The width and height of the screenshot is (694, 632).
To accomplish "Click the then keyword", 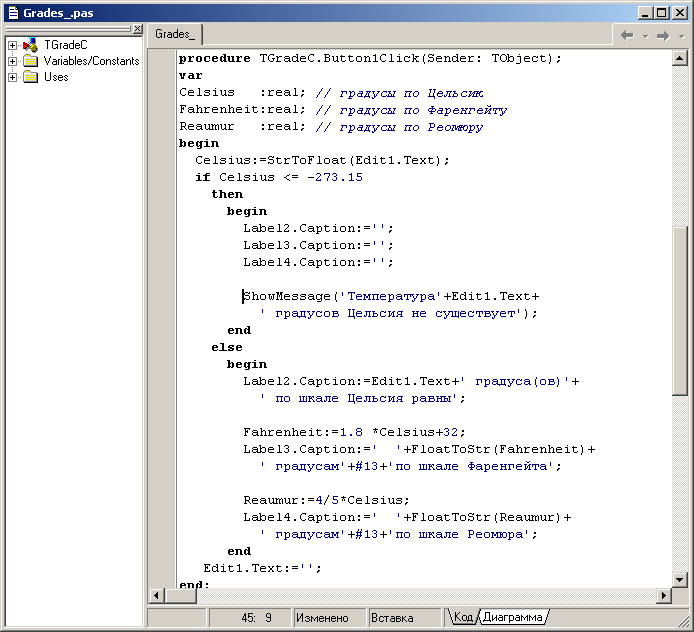I will (x=227, y=194).
